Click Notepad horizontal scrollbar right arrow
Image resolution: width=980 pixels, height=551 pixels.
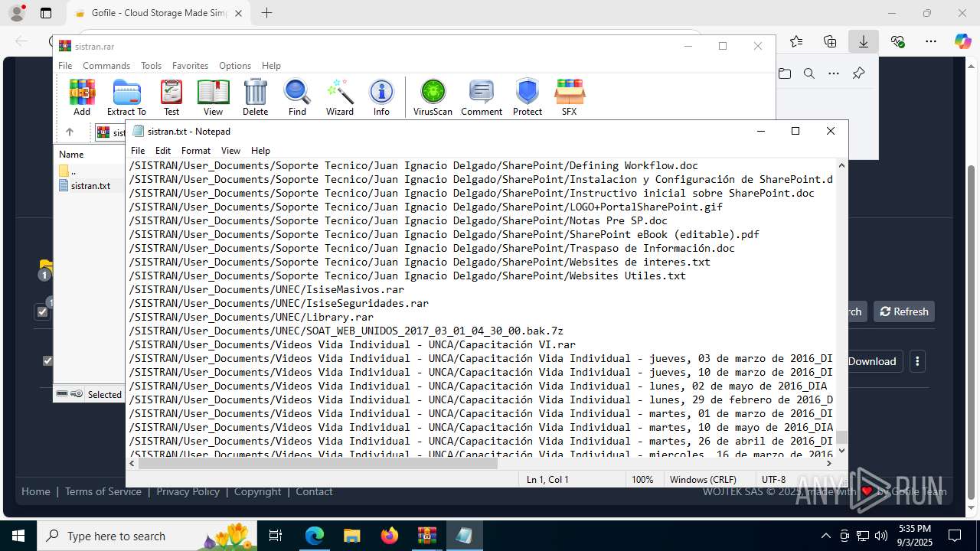tap(829, 463)
